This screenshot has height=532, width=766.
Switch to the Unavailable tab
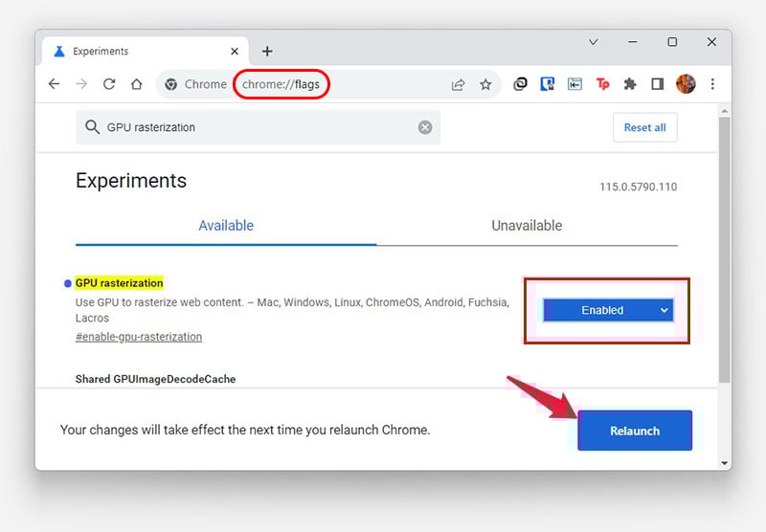(527, 226)
